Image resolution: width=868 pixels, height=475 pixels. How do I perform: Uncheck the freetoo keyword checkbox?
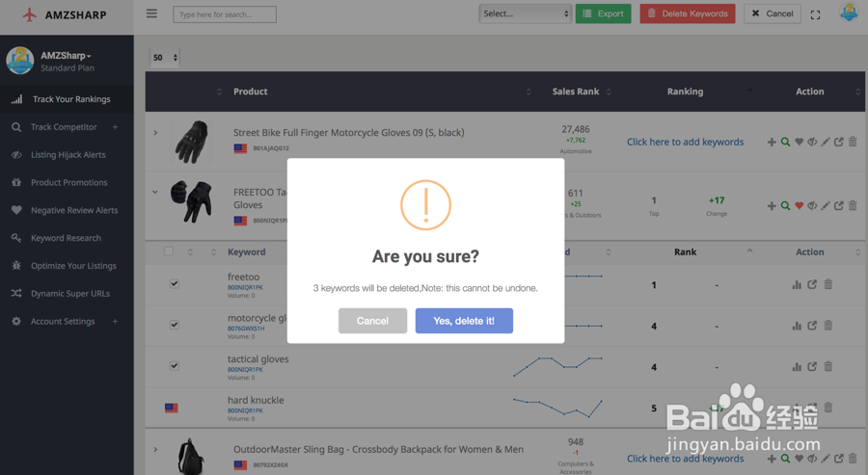pyautogui.click(x=175, y=283)
